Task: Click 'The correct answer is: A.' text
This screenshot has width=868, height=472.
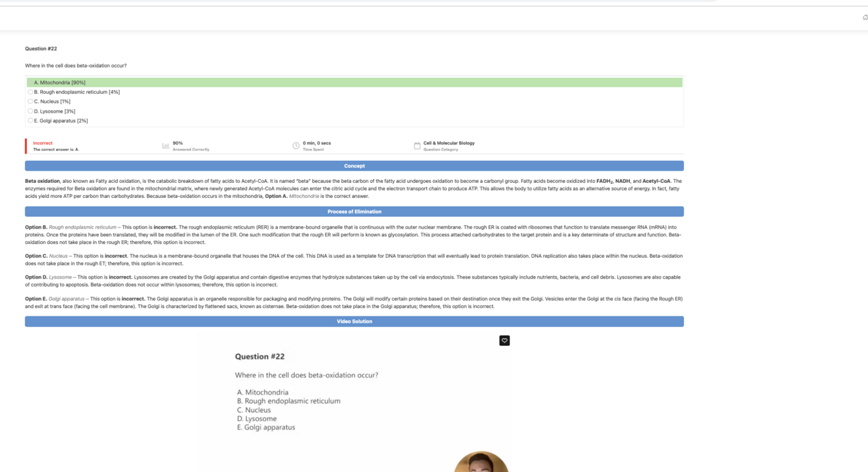Action: point(56,150)
